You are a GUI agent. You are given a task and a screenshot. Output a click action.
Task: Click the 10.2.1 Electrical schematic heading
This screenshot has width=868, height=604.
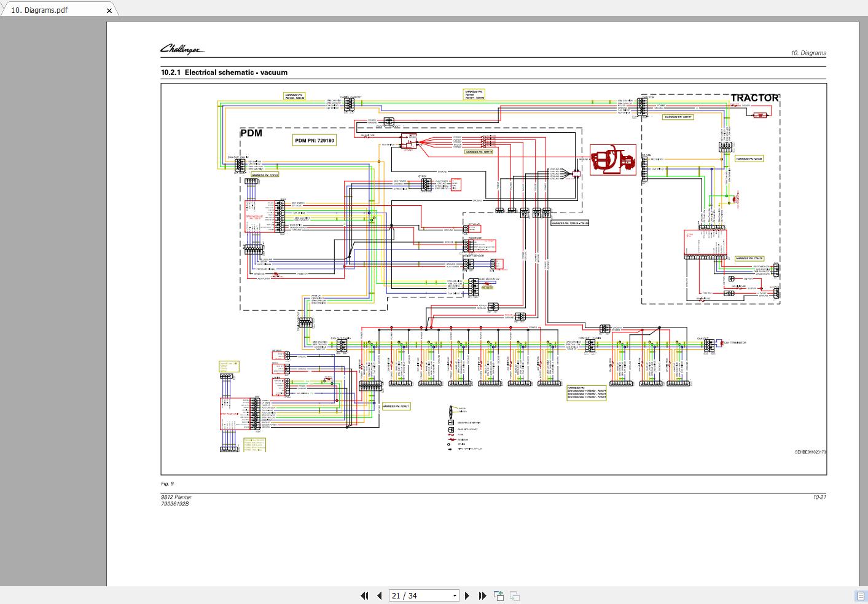tap(224, 73)
